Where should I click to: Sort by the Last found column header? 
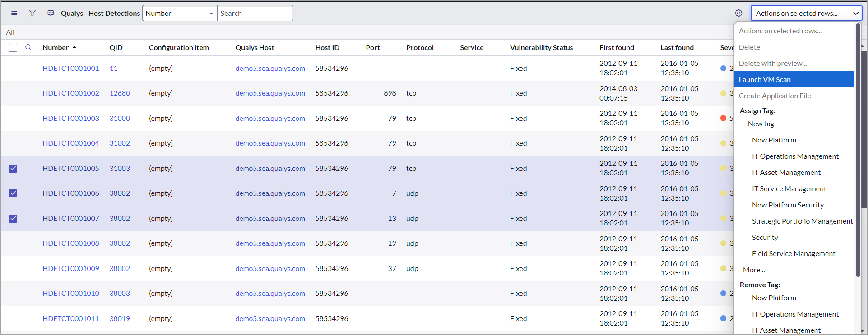[677, 48]
